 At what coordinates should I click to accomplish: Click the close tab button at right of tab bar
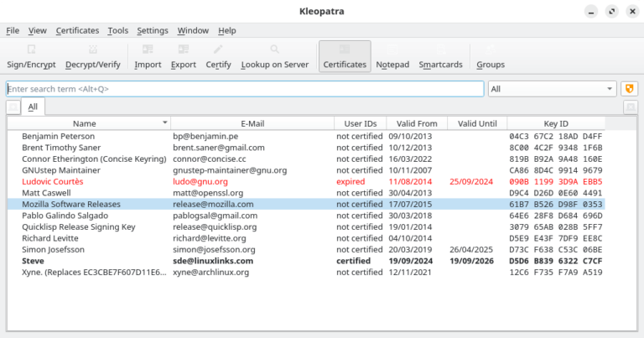(631, 107)
